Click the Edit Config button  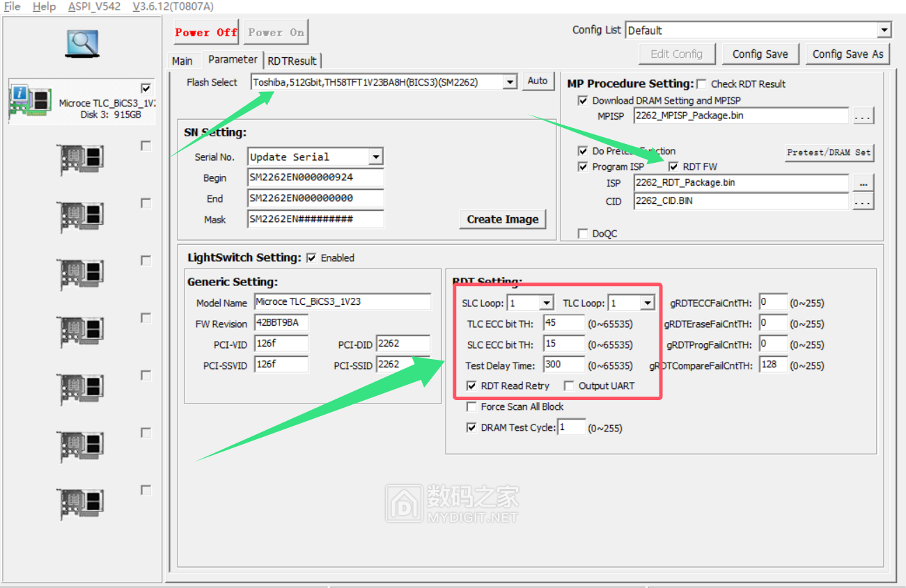(677, 54)
